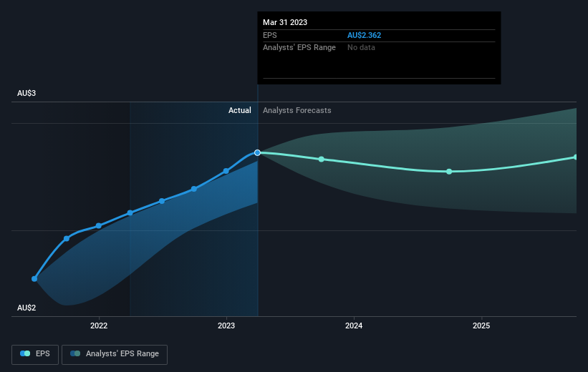Click the EPS point at mid-2022
The height and width of the screenshot is (372, 588).
click(162, 201)
